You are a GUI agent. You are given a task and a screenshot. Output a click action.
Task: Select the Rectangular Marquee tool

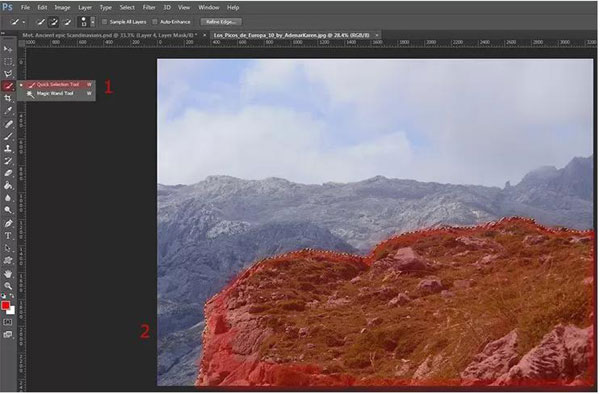(x=8, y=62)
